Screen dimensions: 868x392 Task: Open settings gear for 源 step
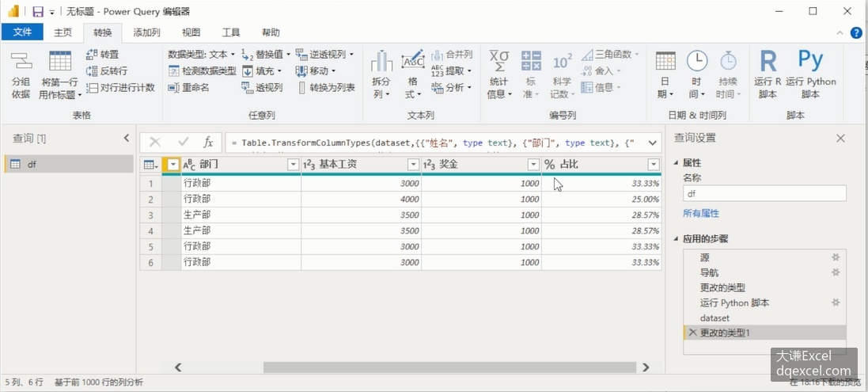pyautogui.click(x=836, y=257)
